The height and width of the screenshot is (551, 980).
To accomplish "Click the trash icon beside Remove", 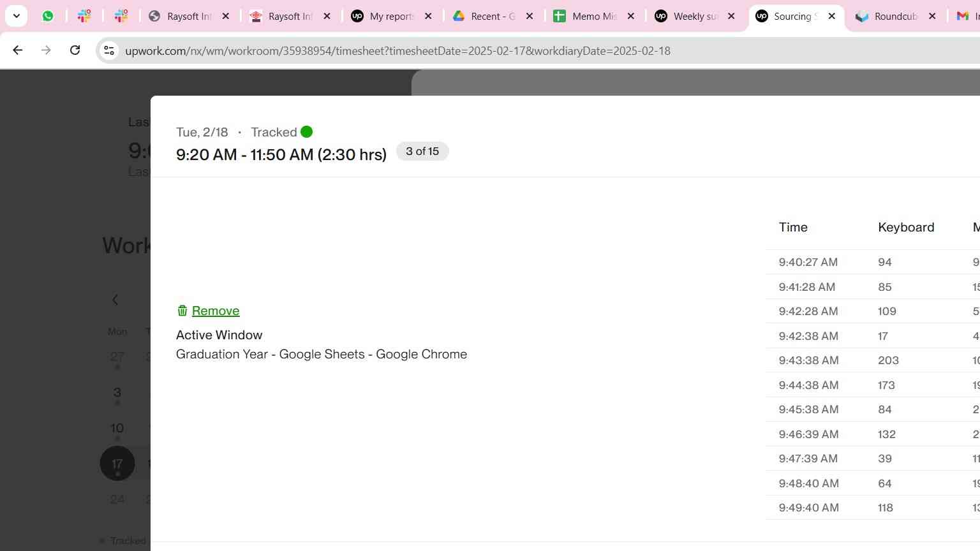I will point(182,311).
